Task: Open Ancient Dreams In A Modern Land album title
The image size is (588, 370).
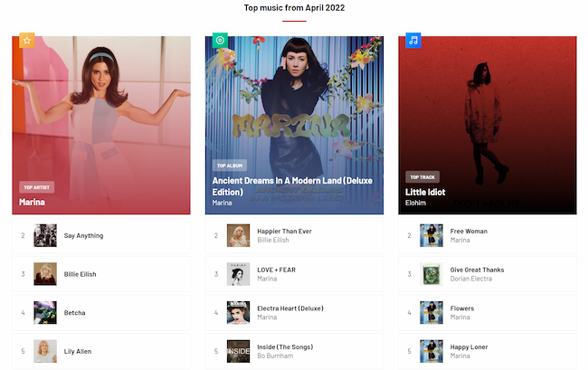Action: point(292,186)
